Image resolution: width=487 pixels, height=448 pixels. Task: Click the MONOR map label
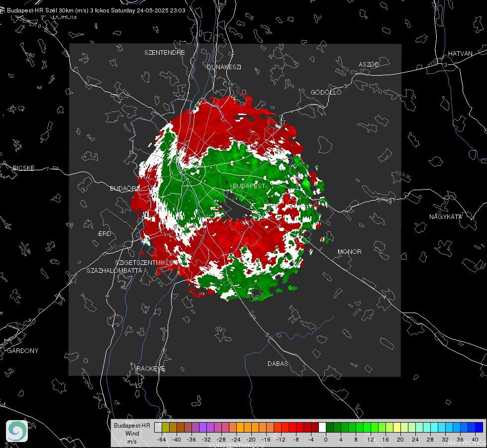349,252
